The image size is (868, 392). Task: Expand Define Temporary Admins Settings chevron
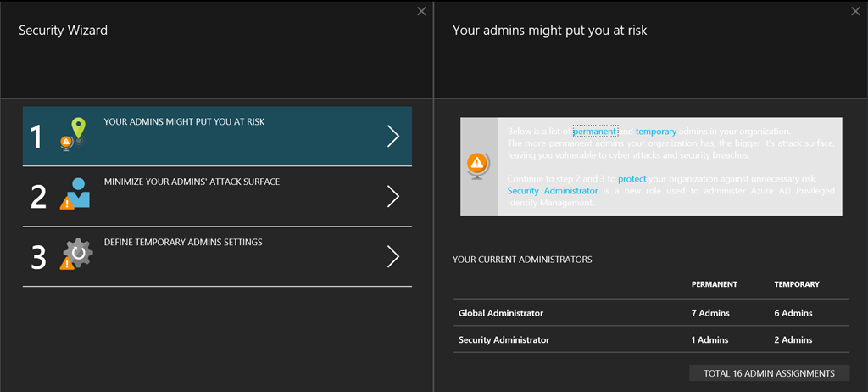click(392, 256)
